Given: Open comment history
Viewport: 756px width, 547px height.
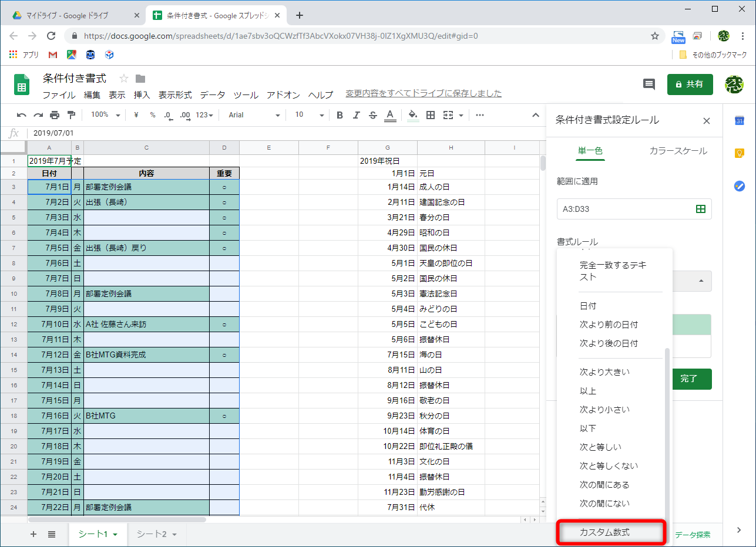Looking at the screenshot, I should (x=649, y=85).
